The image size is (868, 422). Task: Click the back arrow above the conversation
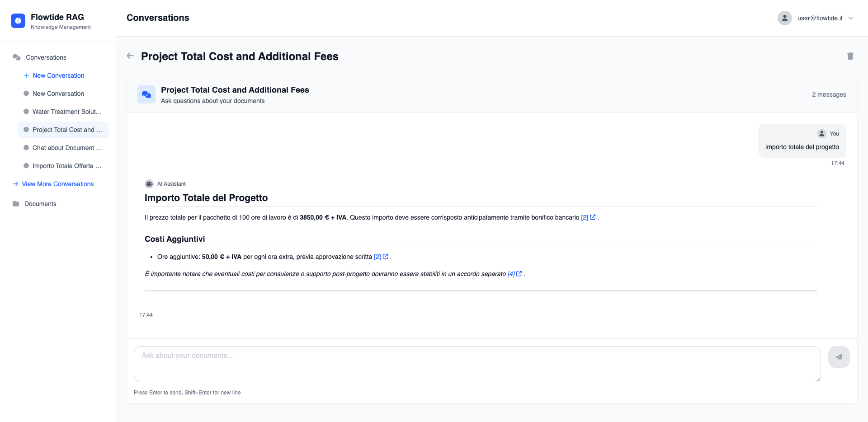pyautogui.click(x=130, y=56)
